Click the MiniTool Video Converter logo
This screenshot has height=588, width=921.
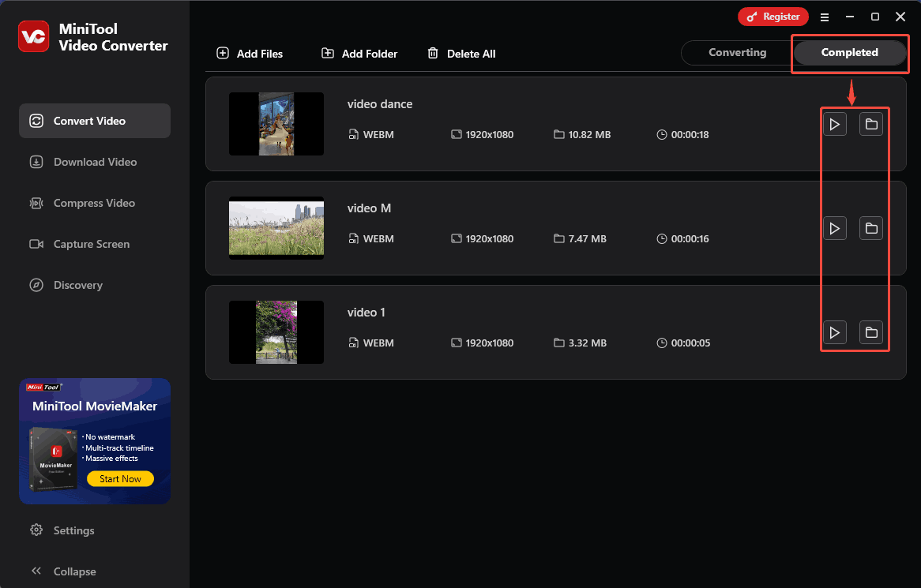click(x=33, y=36)
